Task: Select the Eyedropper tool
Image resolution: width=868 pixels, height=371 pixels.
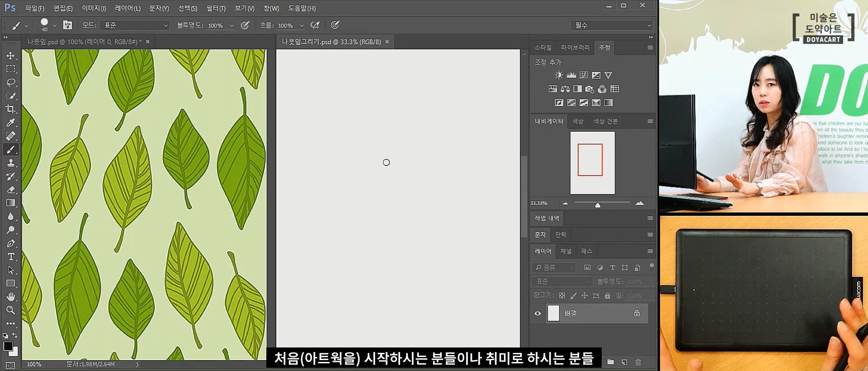Action: point(11,123)
